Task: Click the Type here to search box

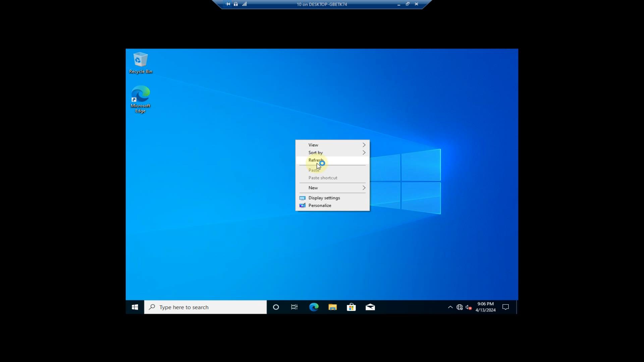Action: [205, 307]
